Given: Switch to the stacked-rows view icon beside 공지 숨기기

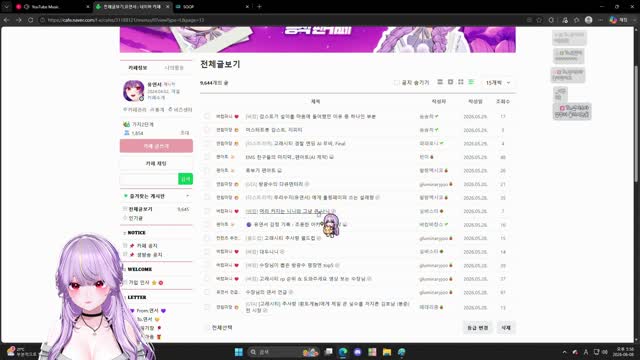Looking at the screenshot, I should [x=440, y=82].
